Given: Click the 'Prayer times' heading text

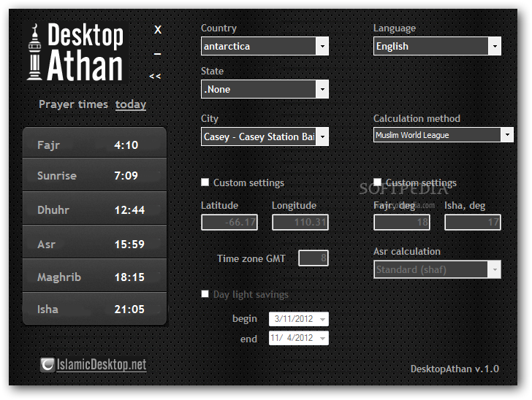Looking at the screenshot, I should point(73,104).
